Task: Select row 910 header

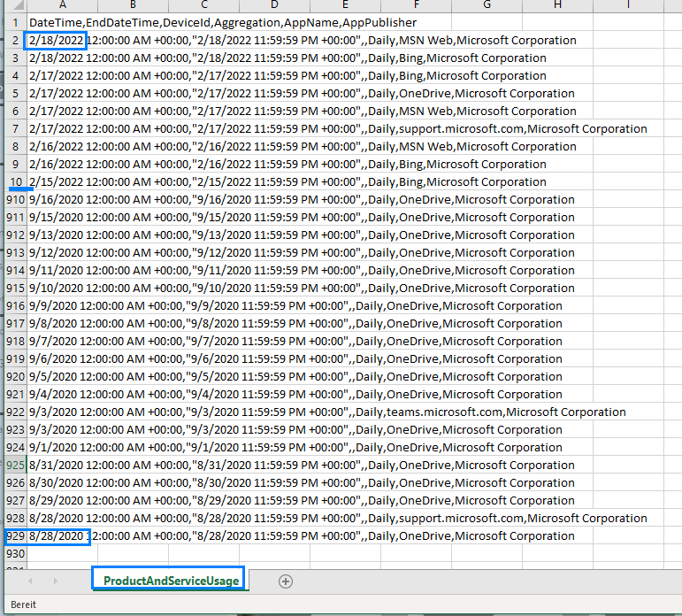Action: [x=16, y=200]
